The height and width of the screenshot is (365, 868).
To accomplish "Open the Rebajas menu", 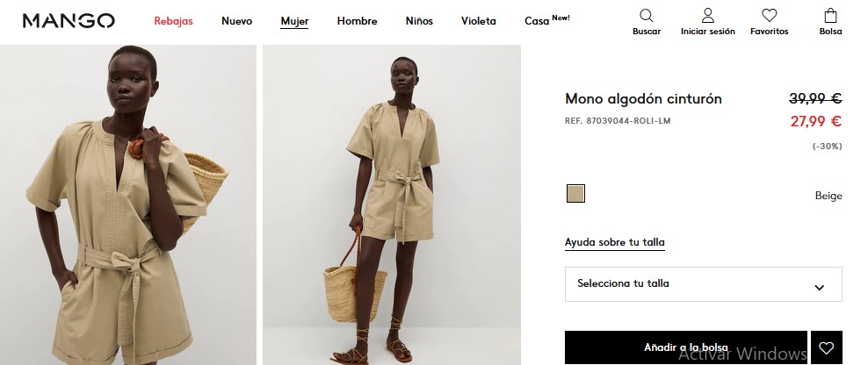I will (173, 21).
